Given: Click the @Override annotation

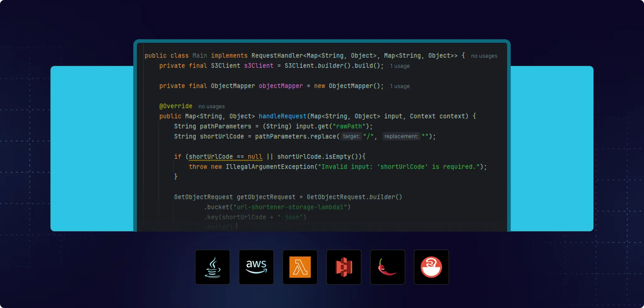Looking at the screenshot, I should point(176,106).
